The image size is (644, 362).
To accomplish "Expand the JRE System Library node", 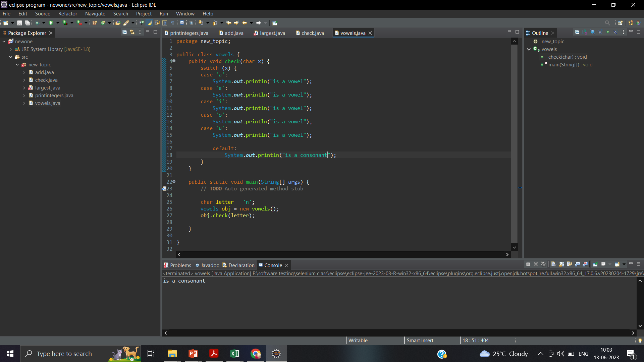I will point(11,49).
